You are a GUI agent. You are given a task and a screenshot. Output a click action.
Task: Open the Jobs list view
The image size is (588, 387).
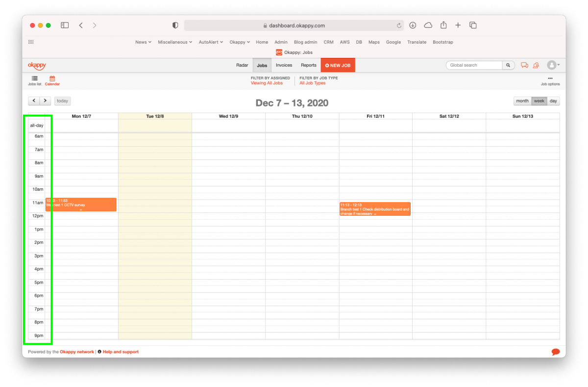[34, 80]
